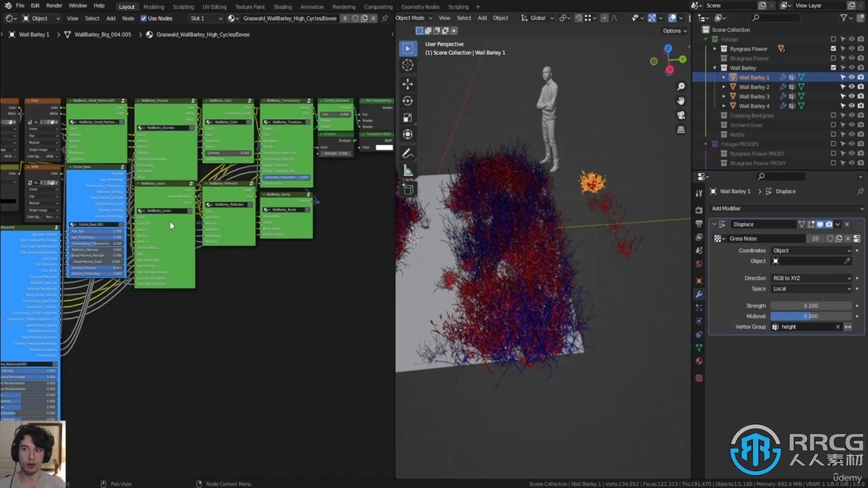Open the Object properties orange square tab

(x=699, y=281)
